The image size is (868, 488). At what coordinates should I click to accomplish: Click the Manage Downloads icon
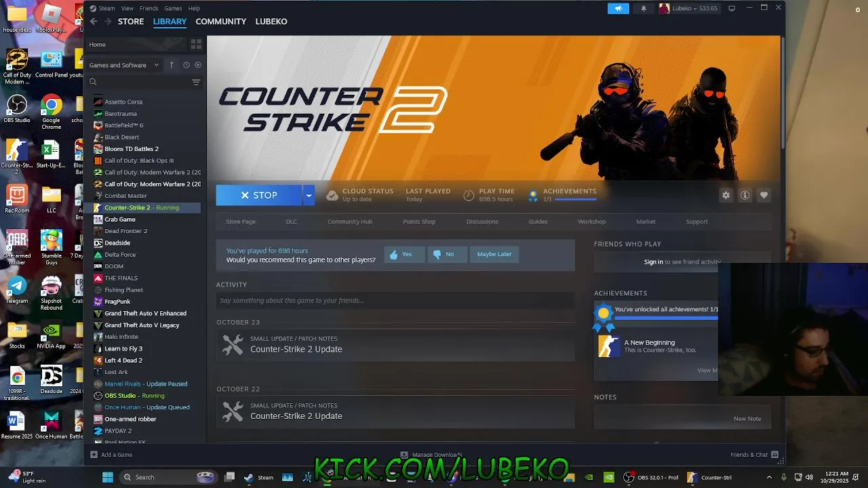click(x=404, y=455)
